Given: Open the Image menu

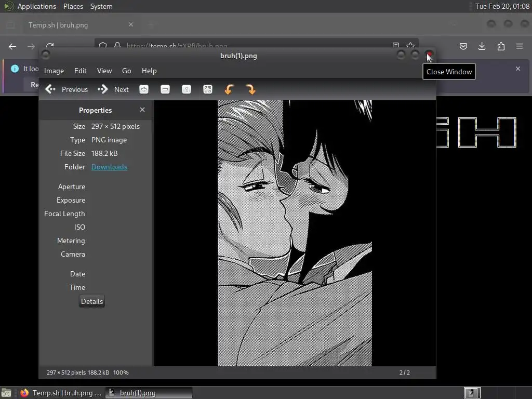Looking at the screenshot, I should [x=54, y=71].
